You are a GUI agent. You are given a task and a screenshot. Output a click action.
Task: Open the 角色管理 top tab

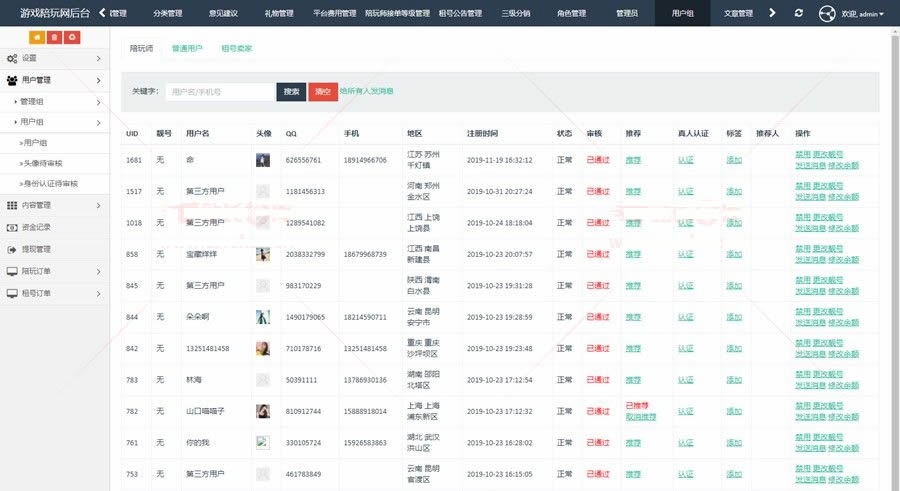[571, 14]
